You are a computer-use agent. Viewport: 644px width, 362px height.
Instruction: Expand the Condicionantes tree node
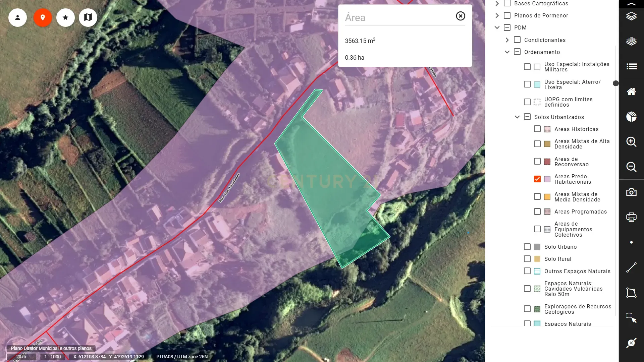pyautogui.click(x=507, y=40)
